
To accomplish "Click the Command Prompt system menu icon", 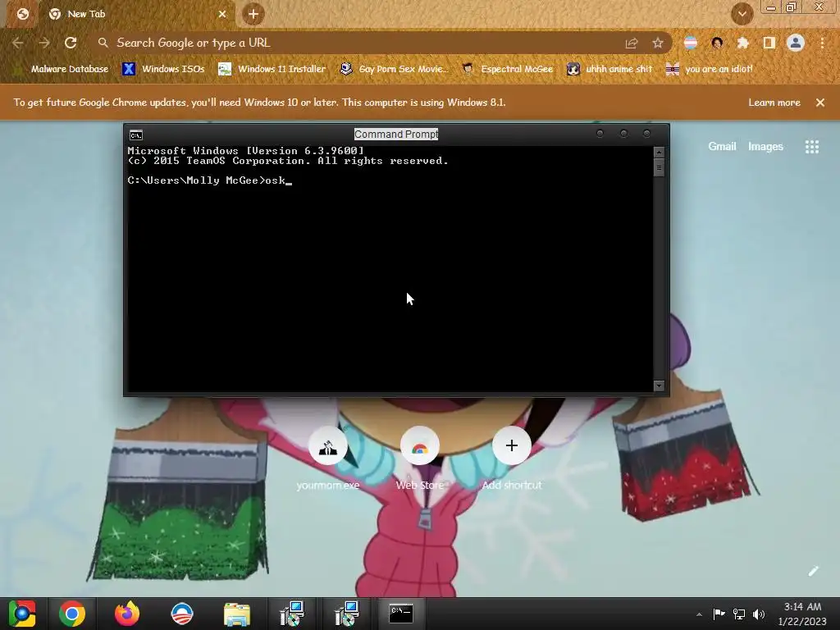I will coord(136,135).
